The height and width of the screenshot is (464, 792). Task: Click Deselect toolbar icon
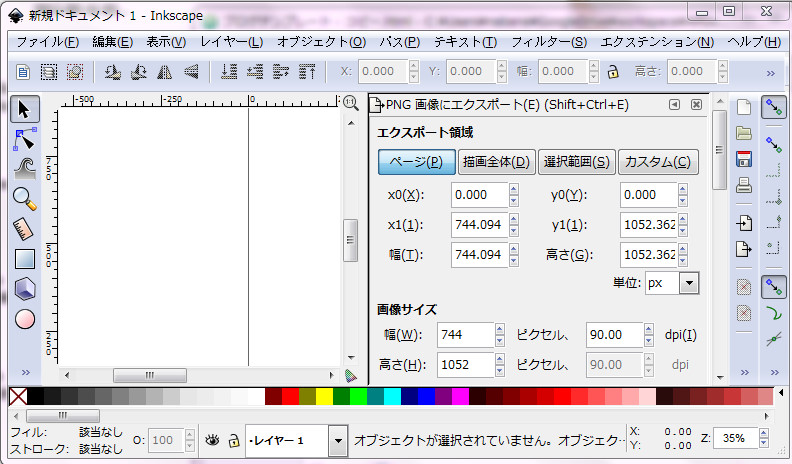click(75, 72)
